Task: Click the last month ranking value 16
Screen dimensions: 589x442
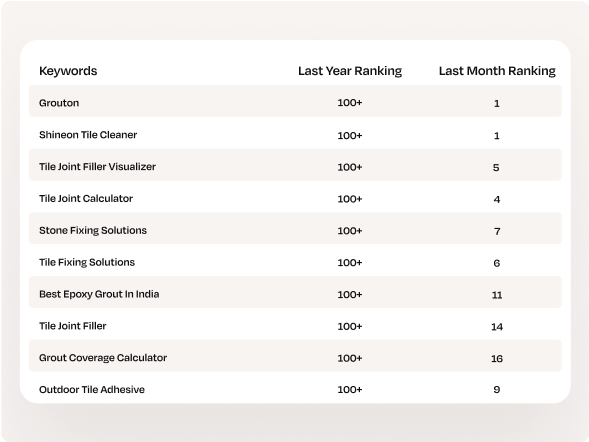Action: tap(497, 359)
